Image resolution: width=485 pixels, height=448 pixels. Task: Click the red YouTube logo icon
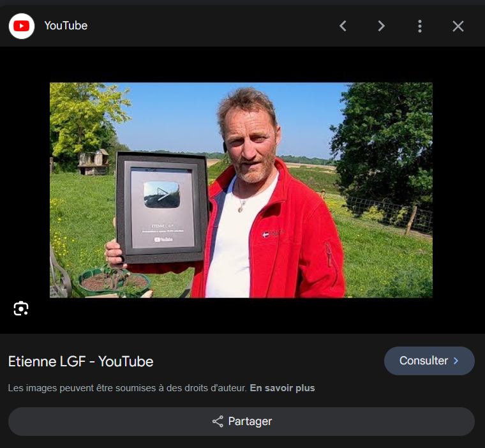[22, 26]
